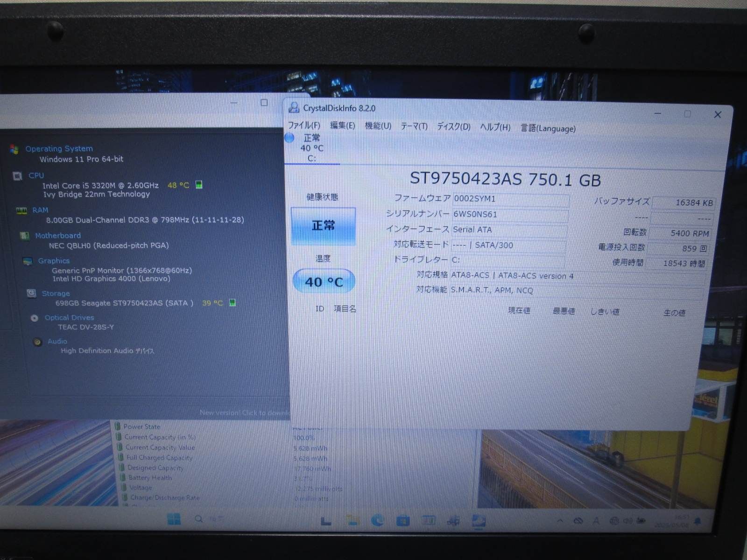
Task: Open the Audio section link in Speccy
Action: (57, 341)
